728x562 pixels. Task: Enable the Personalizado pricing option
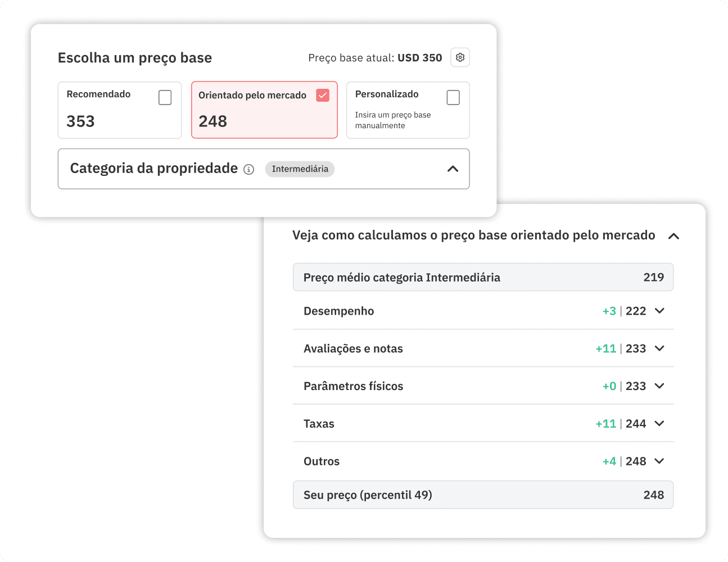pos(453,97)
